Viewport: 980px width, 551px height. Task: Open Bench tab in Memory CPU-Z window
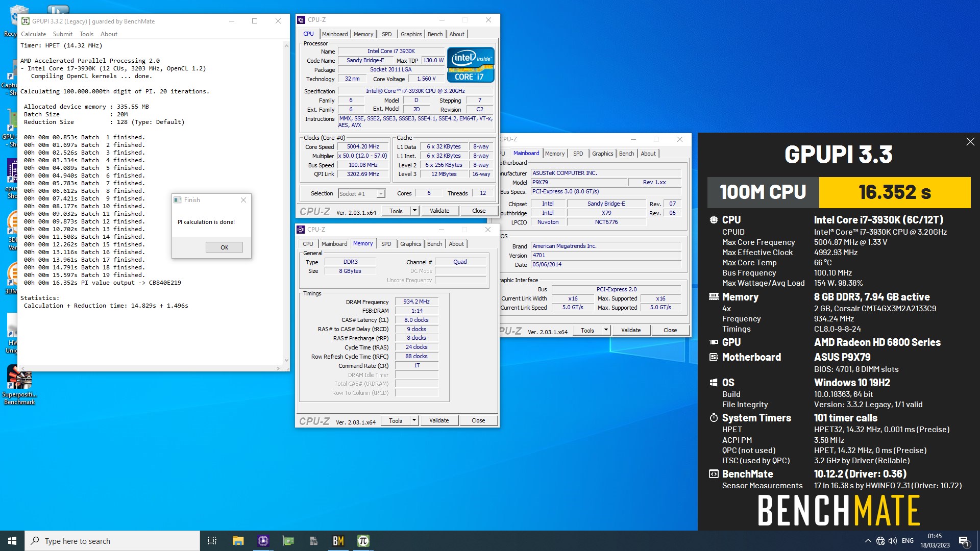434,244
